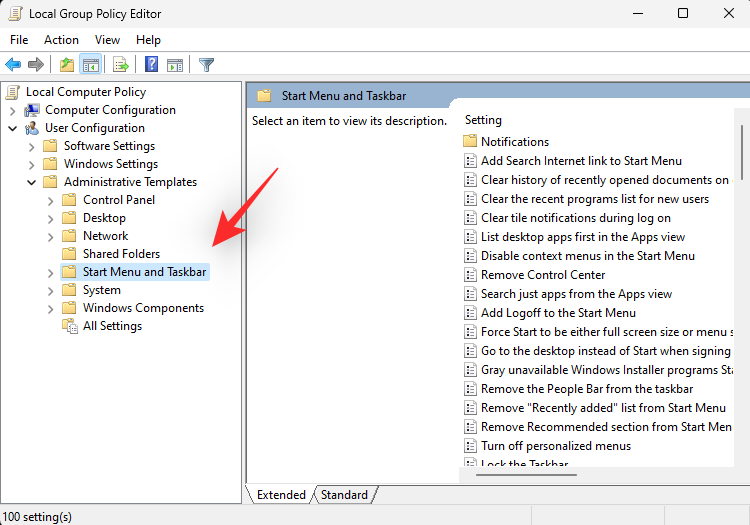Switch to the Standard tab
The width and height of the screenshot is (750, 525).
344,494
